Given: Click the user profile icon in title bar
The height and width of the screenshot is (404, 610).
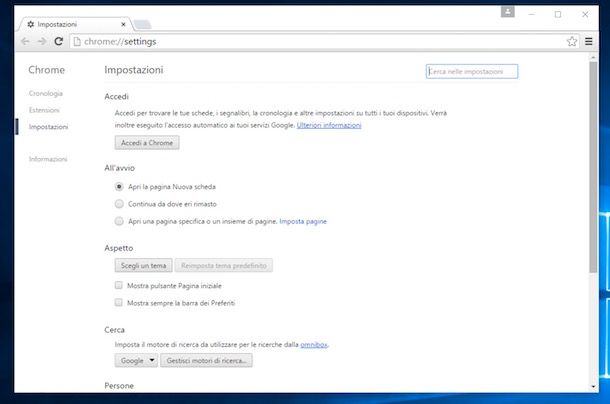Looking at the screenshot, I should coord(508,13).
